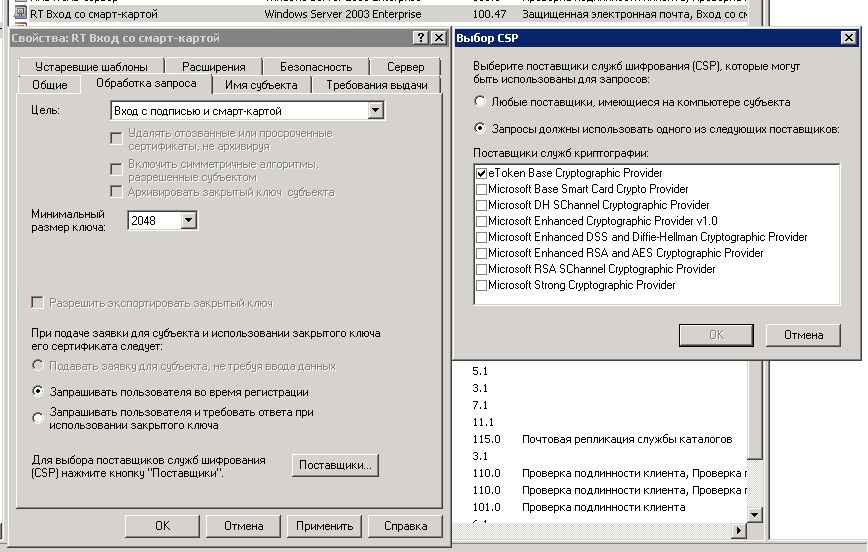
Task: Select Любые поставщики radio option
Action: point(481,102)
